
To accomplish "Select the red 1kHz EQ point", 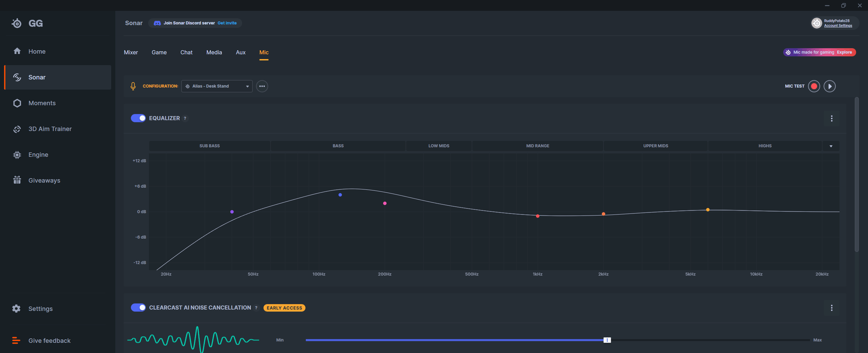I will click(537, 216).
